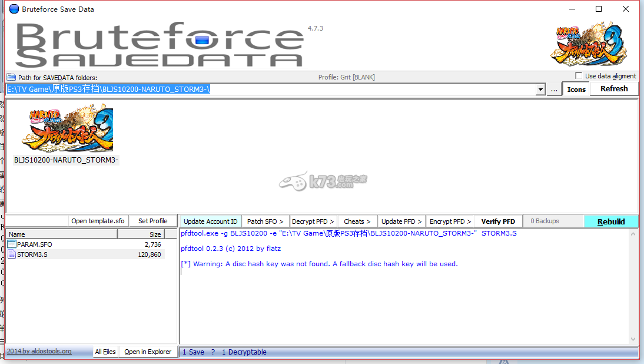Click Set Profile
Image resolution: width=644 pixels, height=364 pixels.
(153, 221)
